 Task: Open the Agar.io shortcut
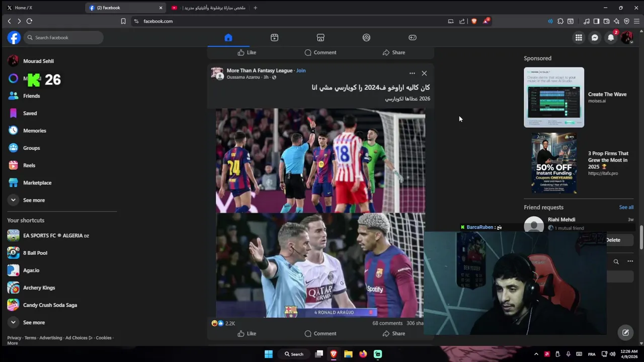pyautogui.click(x=31, y=270)
